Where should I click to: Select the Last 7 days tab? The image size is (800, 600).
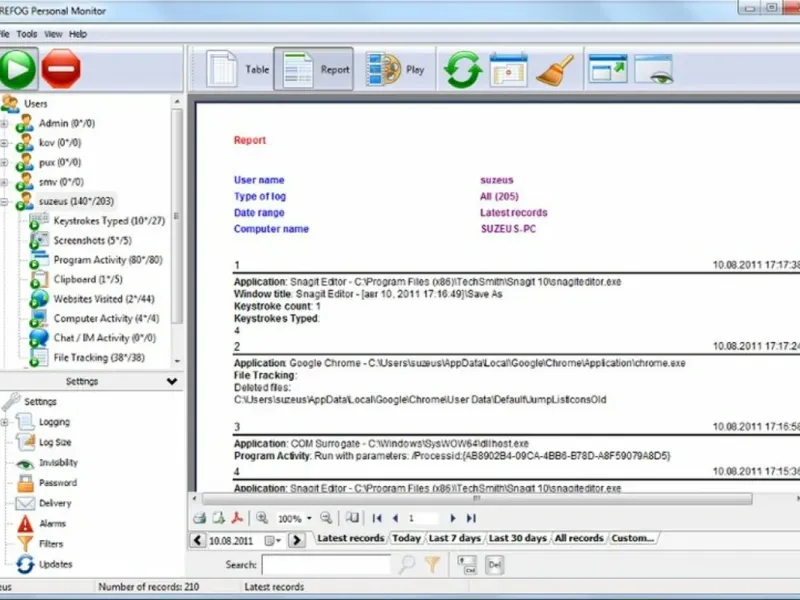[x=455, y=538]
